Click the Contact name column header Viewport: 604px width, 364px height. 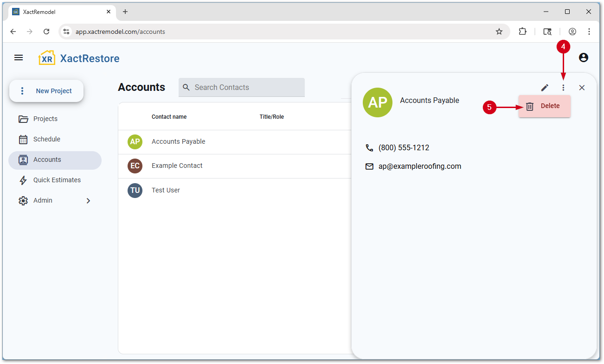169,117
